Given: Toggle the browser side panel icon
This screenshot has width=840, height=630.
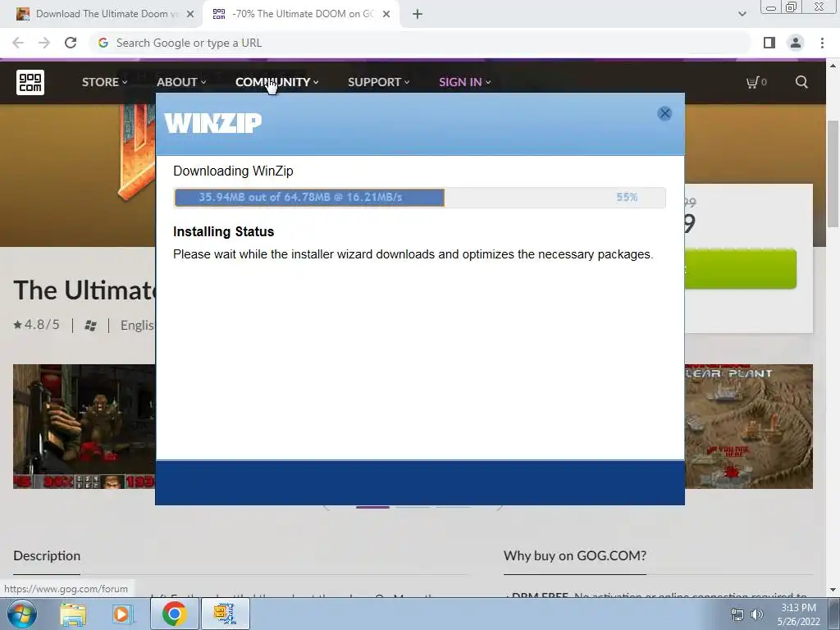Looking at the screenshot, I should pos(769,43).
